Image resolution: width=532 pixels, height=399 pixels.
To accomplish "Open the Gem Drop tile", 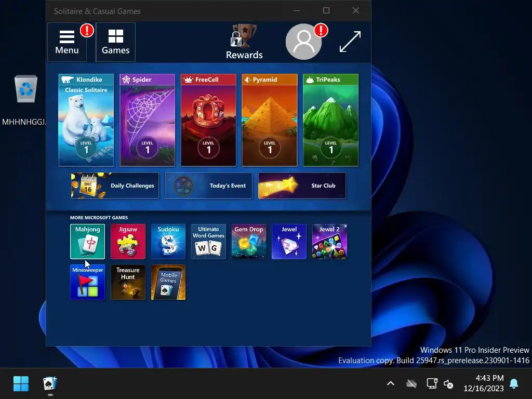I will (x=249, y=242).
